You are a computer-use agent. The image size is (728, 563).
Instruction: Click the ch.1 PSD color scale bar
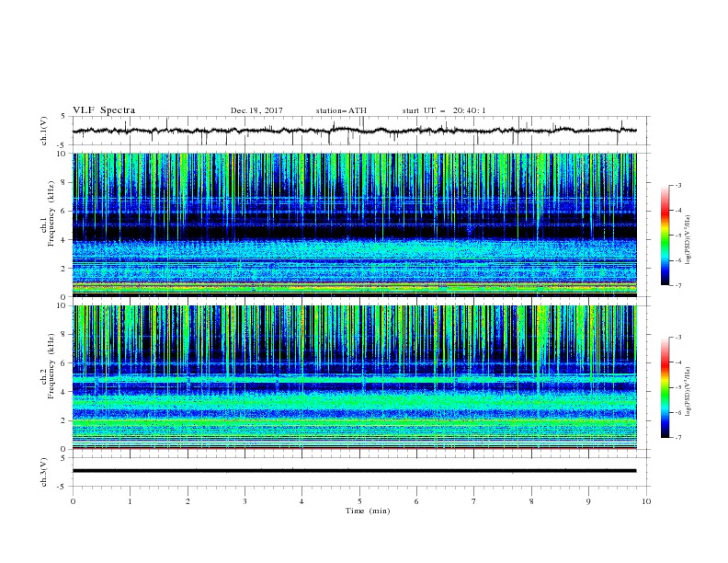pyautogui.click(x=665, y=236)
